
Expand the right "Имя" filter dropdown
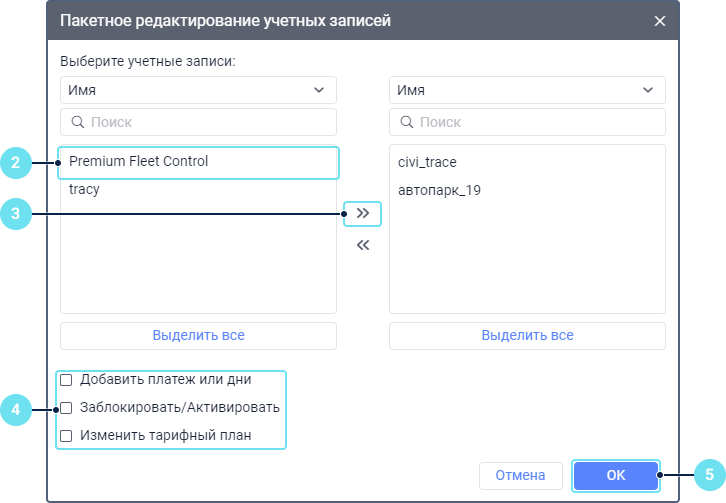tap(527, 90)
